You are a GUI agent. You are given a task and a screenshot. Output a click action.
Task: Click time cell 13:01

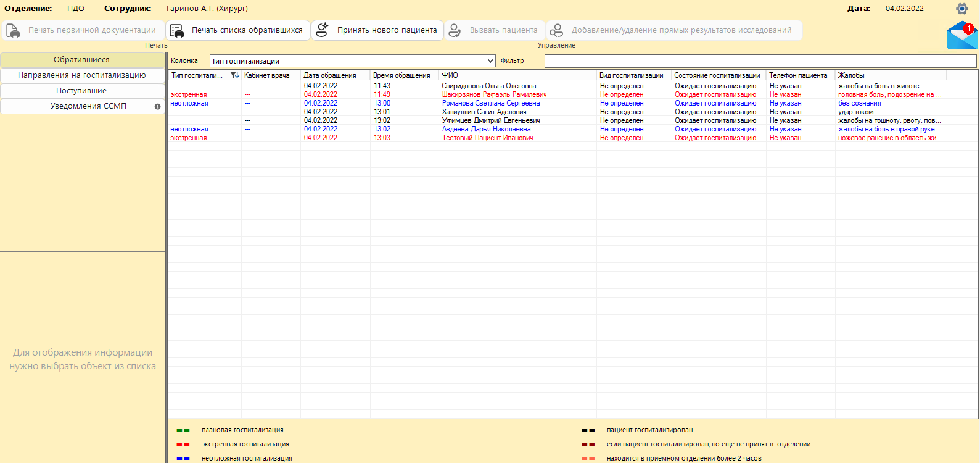pyautogui.click(x=382, y=112)
